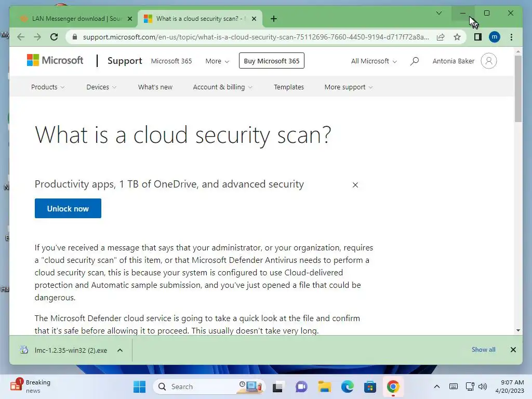Click the scrollbar down arrow
This screenshot has height=399, width=532.
click(x=518, y=330)
